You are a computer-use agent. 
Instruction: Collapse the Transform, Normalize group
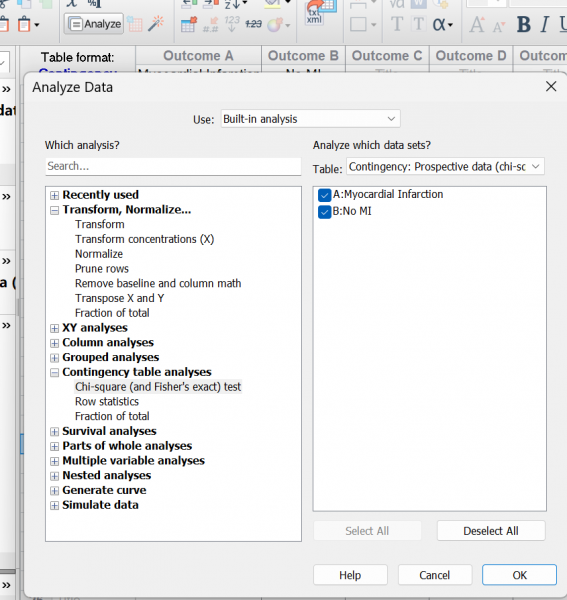pyautogui.click(x=55, y=210)
